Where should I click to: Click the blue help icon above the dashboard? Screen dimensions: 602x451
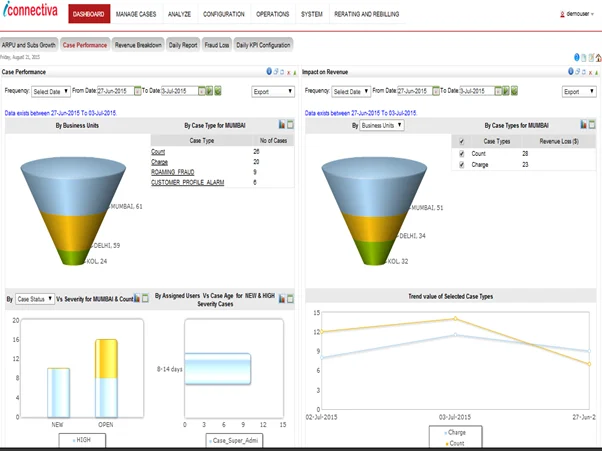[577, 57]
